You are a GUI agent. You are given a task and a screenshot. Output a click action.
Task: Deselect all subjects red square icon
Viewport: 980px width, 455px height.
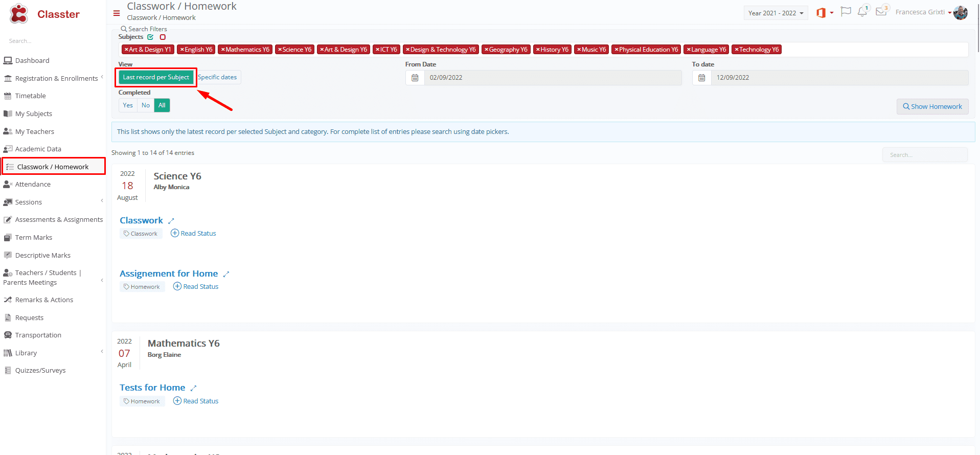[163, 37]
